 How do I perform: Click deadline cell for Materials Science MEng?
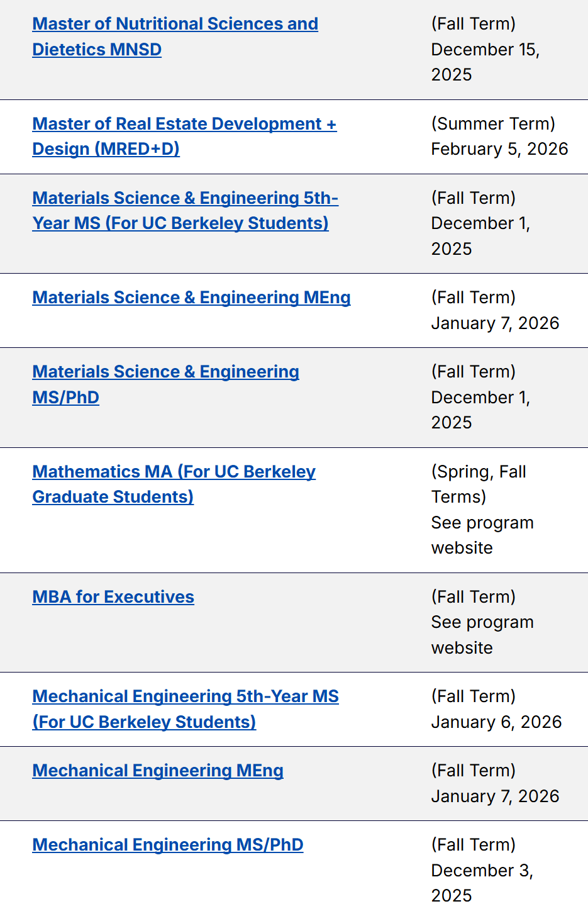coord(495,323)
